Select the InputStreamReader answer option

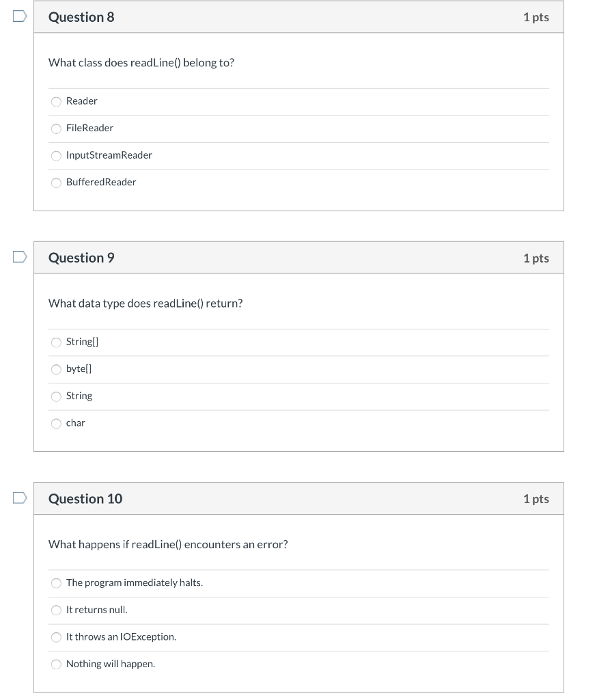(56, 156)
